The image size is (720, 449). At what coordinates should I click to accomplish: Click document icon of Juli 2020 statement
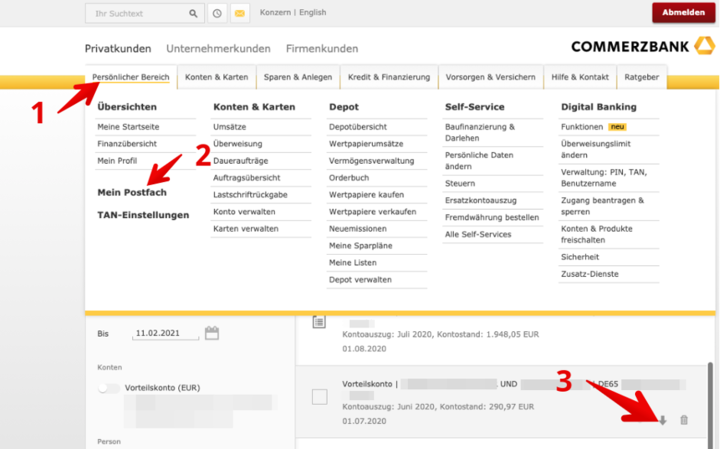tap(319, 322)
